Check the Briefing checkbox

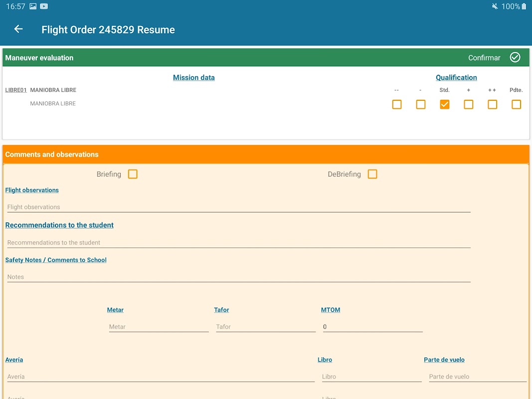[133, 174]
